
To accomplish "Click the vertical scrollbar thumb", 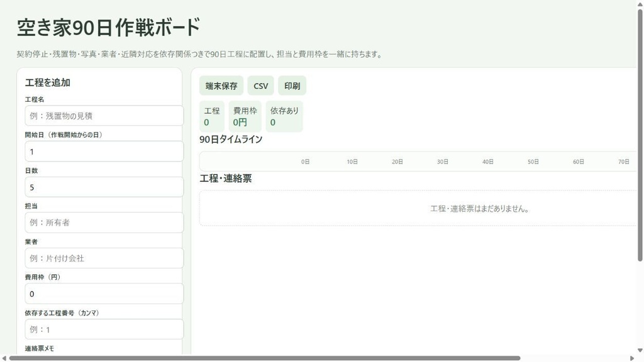I will coord(640,135).
